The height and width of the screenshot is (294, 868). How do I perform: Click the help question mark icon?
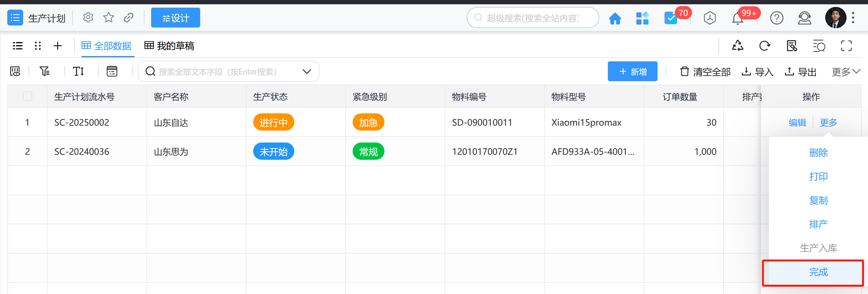pyautogui.click(x=776, y=18)
